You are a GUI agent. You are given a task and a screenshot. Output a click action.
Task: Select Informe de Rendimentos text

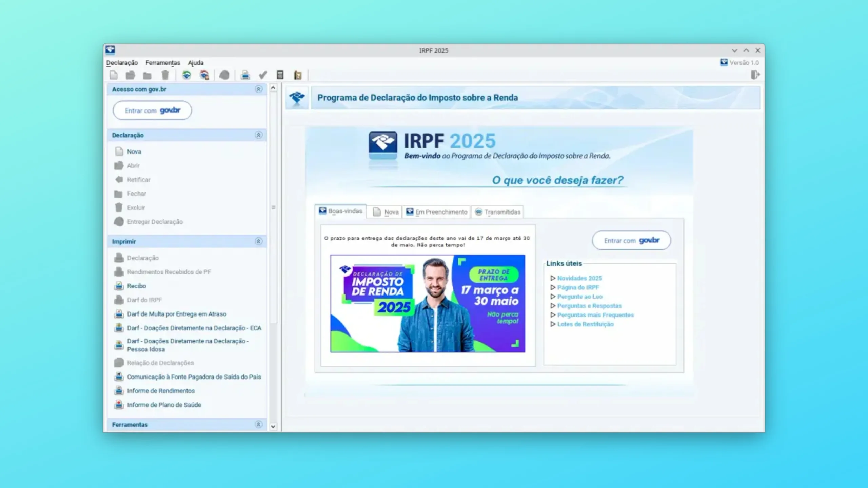pos(161,391)
